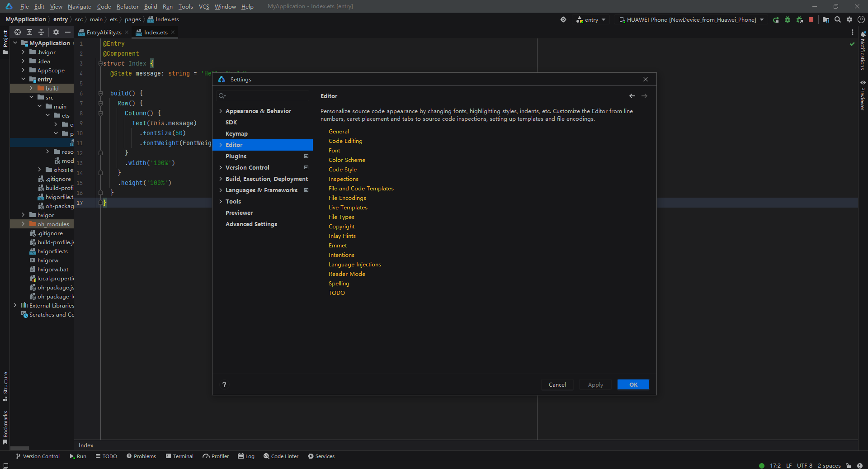868x469 pixels.
Task: Open the Structure side tool window
Action: 5,387
